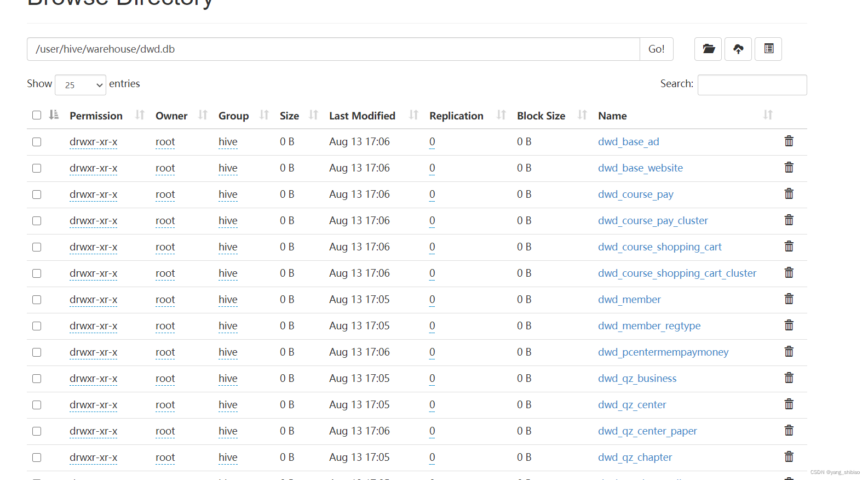Focus the Search input field
This screenshot has height=480, width=868.
click(752, 85)
